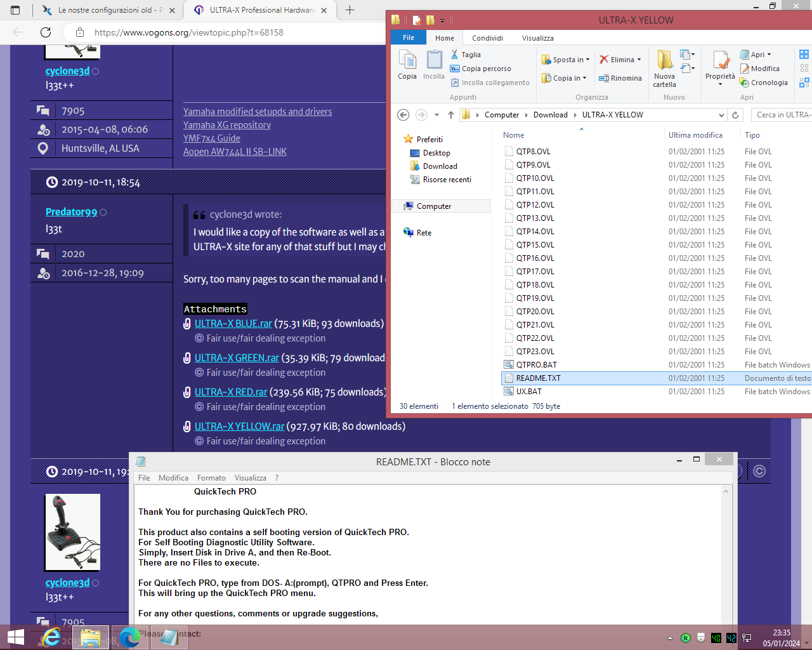Viewport: 812px width, 650px height.
Task: Open the Condividi ribbon tab
Action: click(x=487, y=38)
